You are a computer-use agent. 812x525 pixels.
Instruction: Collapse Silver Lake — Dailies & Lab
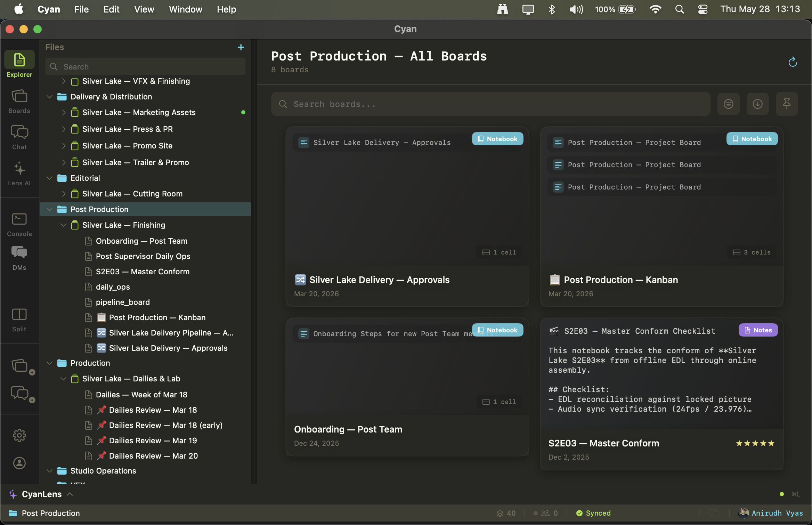point(63,379)
